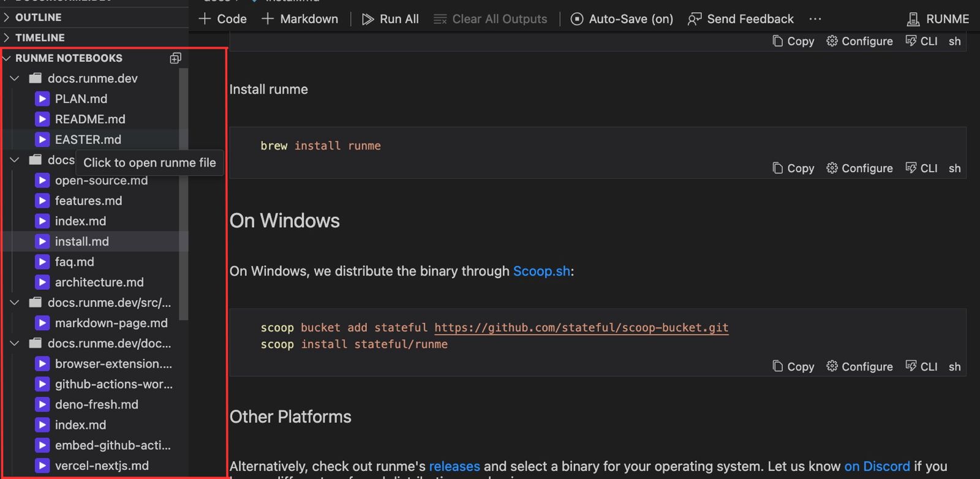Select sh language on scoop cell
This screenshot has width=980, height=479.
click(954, 366)
